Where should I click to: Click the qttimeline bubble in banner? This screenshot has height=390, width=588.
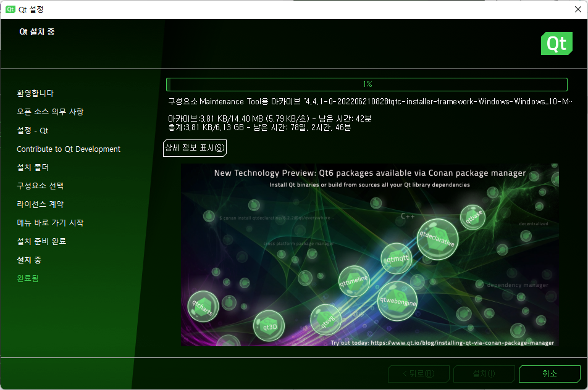pos(354,281)
